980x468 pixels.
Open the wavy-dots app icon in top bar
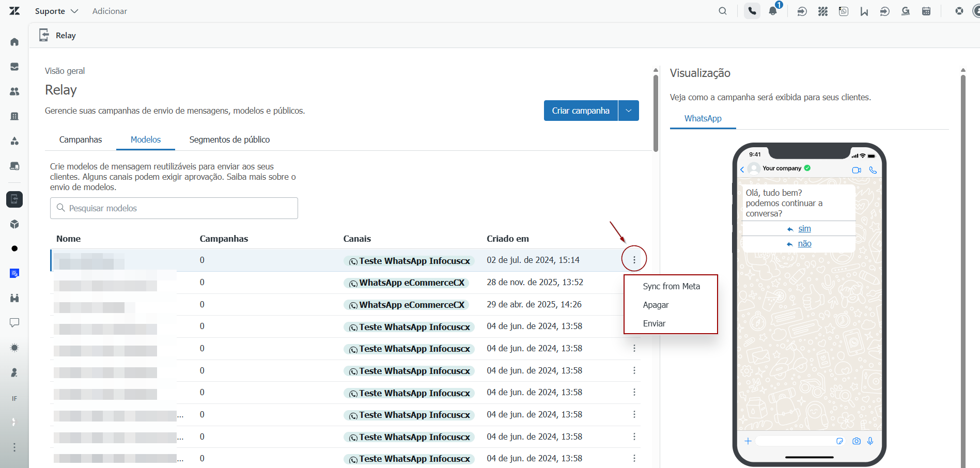[x=823, y=11]
